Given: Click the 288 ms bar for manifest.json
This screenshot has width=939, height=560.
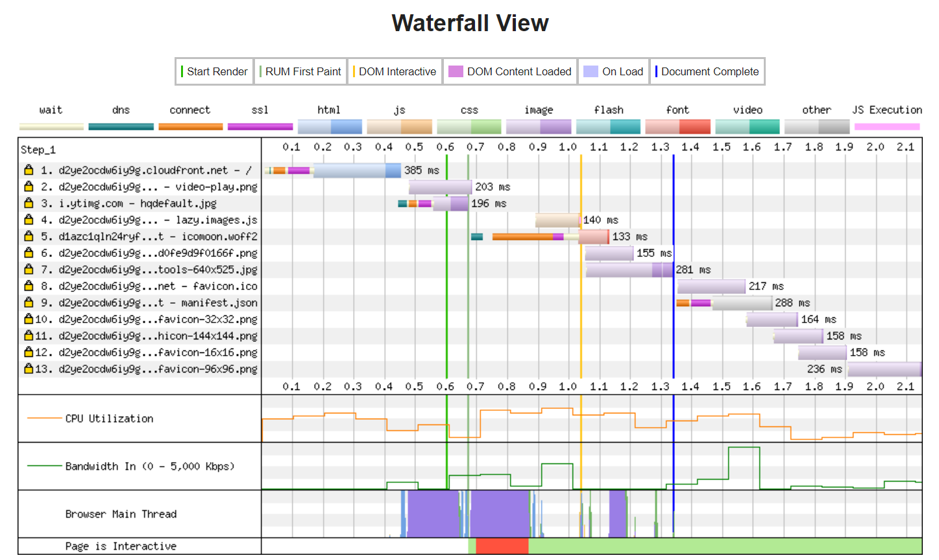Looking at the screenshot, I should pyautogui.click(x=742, y=302).
